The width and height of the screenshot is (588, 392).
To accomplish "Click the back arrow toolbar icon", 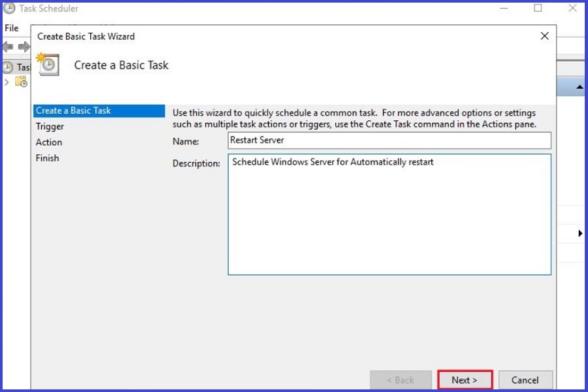I will click(x=8, y=46).
